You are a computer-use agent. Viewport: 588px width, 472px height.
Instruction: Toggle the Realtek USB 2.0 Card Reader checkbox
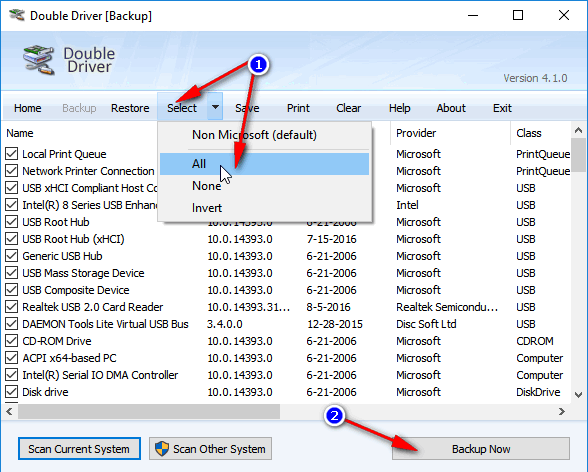point(11,307)
